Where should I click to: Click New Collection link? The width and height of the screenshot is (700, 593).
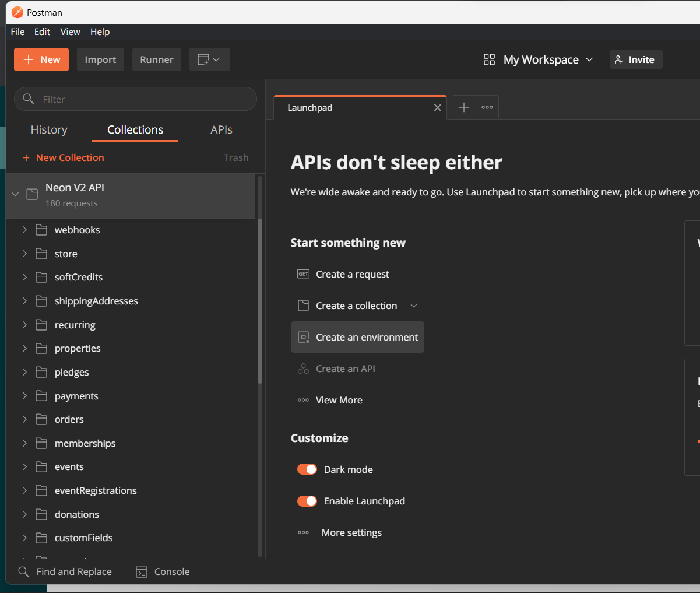click(70, 157)
